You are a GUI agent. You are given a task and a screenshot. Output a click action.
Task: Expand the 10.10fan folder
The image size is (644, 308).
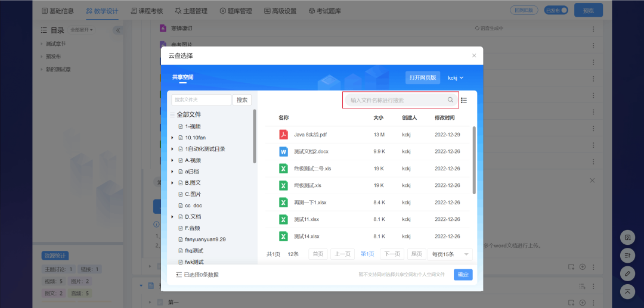click(172, 138)
